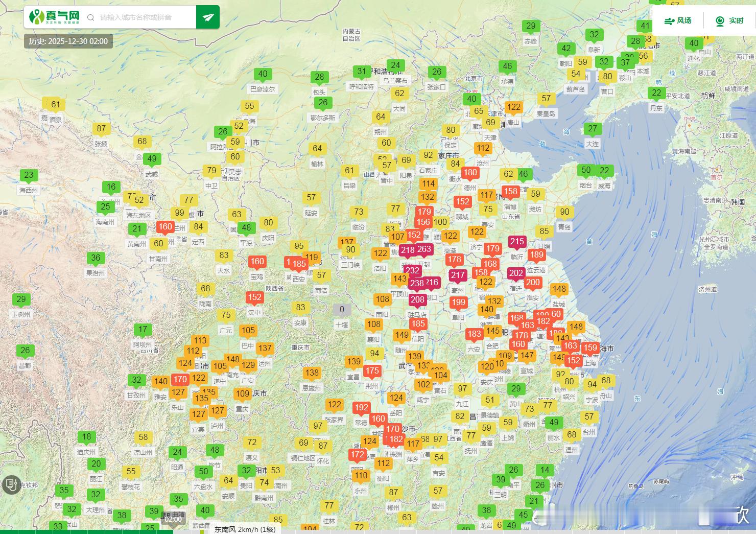Select the 延安 AQI marker 57

(x=311, y=198)
